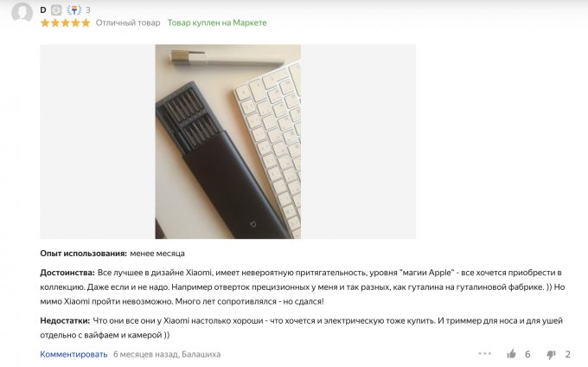Screen dimensions: 588x367
Task: Enlarge the screwdriver set review photo
Action: click(228, 141)
